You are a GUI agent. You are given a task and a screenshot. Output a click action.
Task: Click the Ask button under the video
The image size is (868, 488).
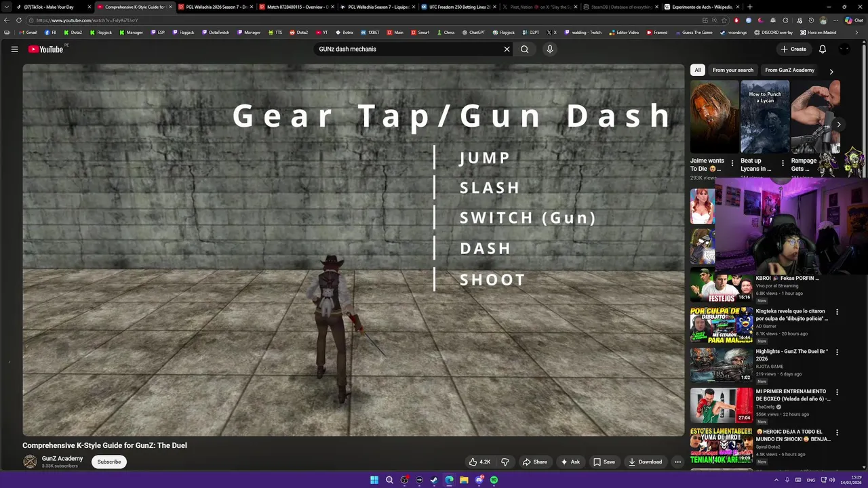570,462
